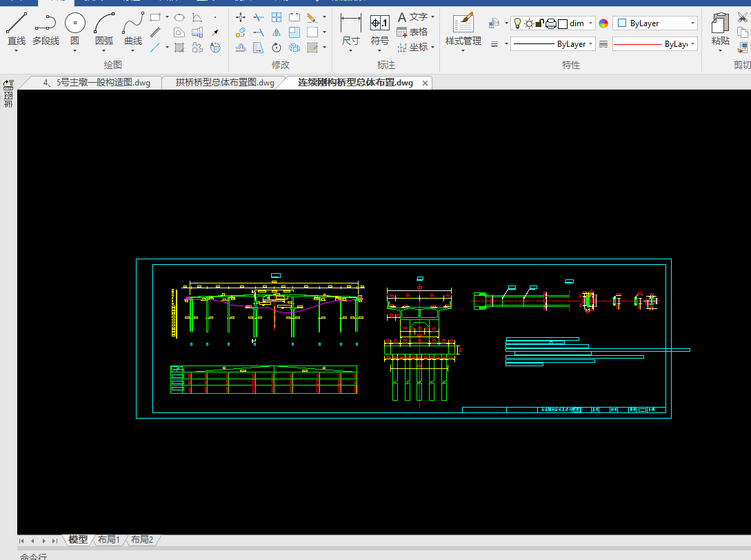The height and width of the screenshot is (560, 751).
Task: Select the 多段线 polyline tool
Action: click(46, 29)
